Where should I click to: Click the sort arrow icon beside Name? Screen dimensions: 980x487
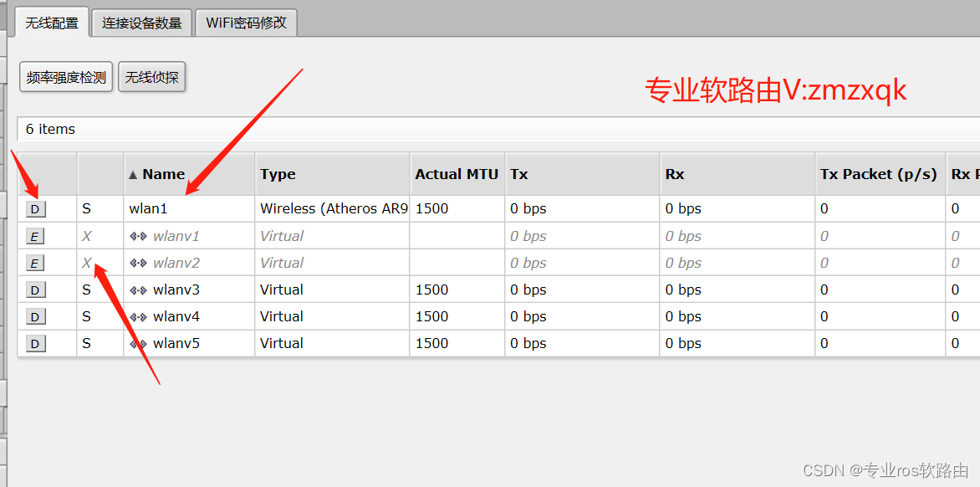coord(133,175)
